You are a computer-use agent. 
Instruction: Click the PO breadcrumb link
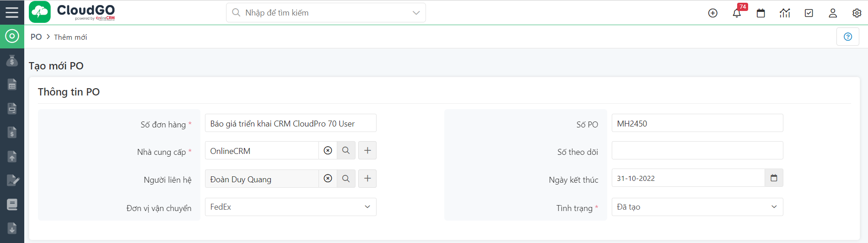pos(36,37)
